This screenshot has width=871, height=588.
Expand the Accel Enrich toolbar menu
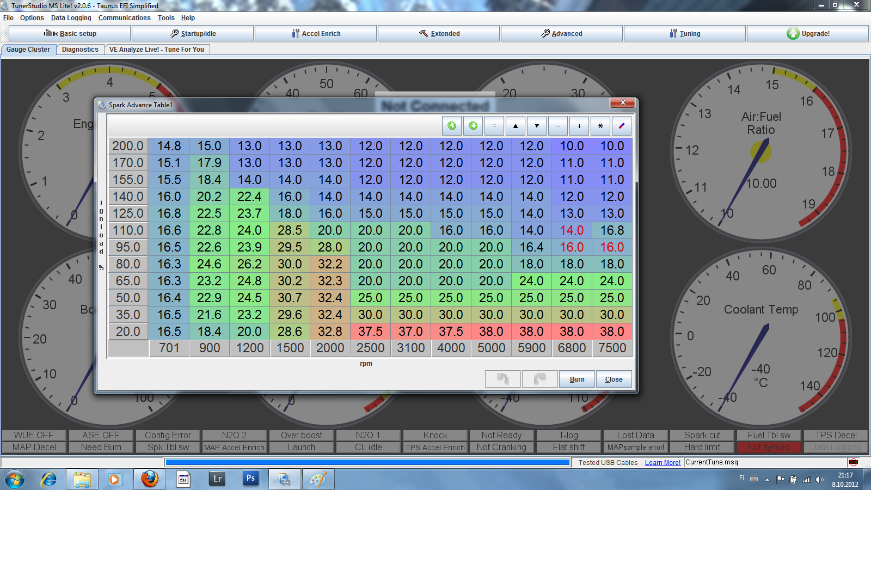(316, 34)
